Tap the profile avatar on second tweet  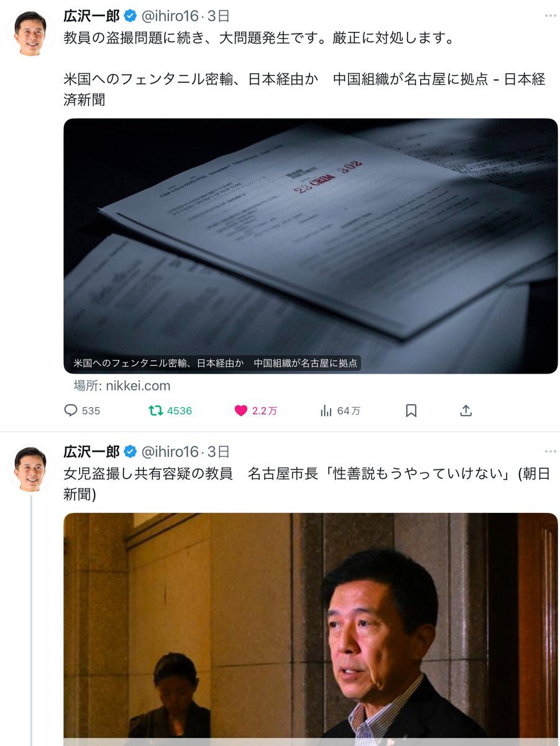coord(30,468)
